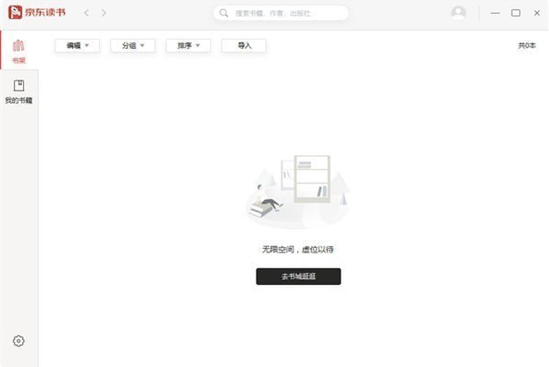Viewport: 549px width, 367px height.
Task: Click the 共0本 book count label
Action: point(527,46)
